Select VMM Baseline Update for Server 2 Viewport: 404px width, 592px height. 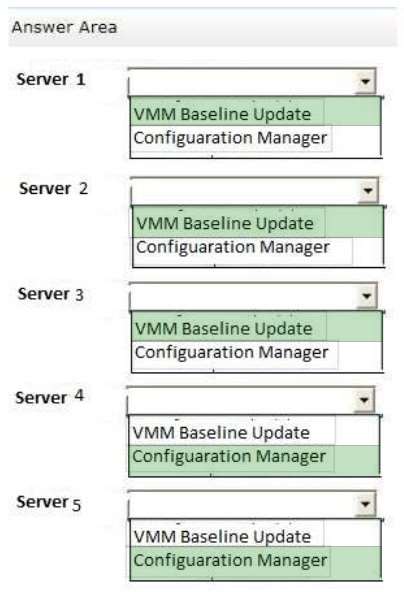(258, 223)
